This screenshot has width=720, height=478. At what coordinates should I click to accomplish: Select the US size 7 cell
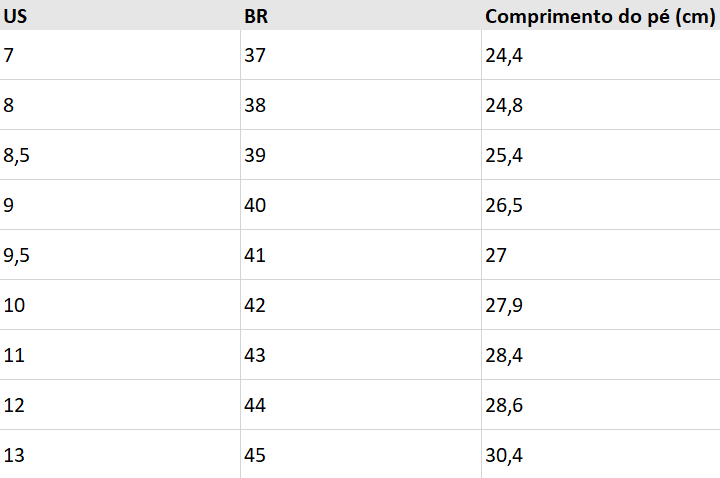point(9,55)
